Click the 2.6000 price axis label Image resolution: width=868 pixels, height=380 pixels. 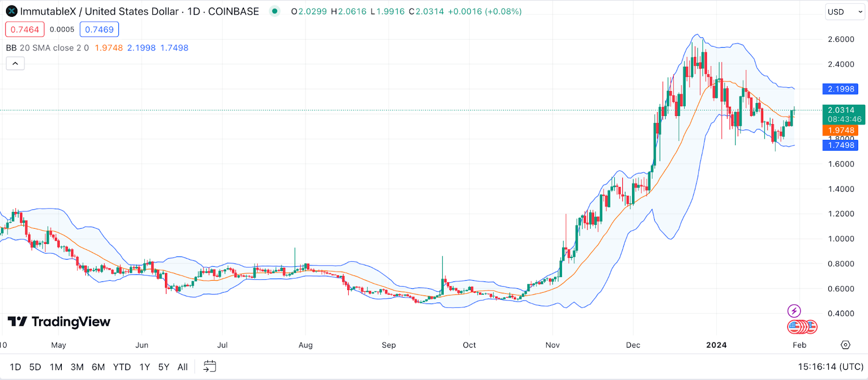pyautogui.click(x=841, y=39)
